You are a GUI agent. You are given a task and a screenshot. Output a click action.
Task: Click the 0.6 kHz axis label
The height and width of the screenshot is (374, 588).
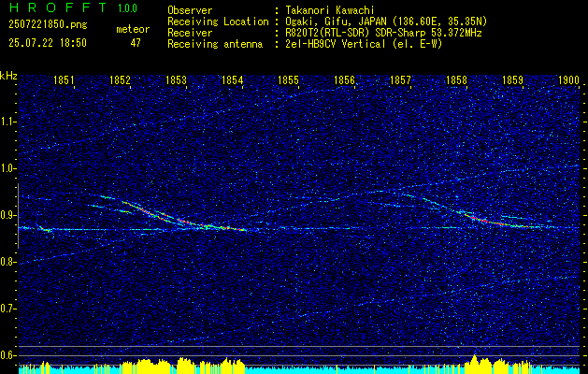pyautogui.click(x=7, y=355)
